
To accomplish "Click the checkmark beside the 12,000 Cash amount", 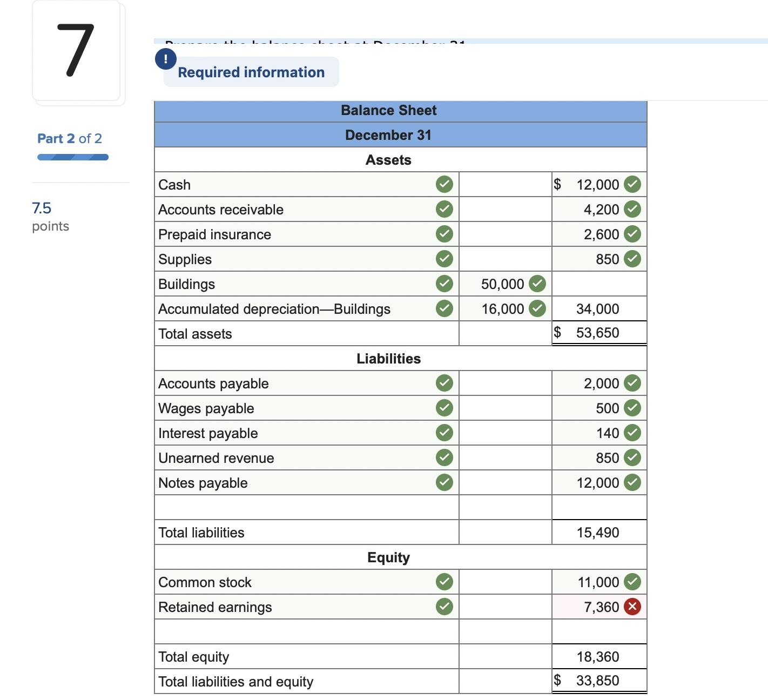I will (632, 184).
